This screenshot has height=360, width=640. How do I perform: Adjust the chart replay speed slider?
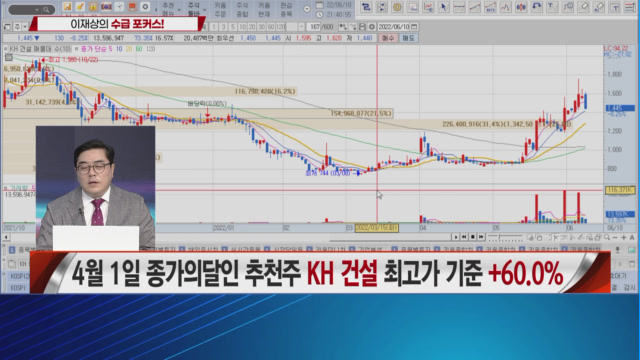click(505, 237)
